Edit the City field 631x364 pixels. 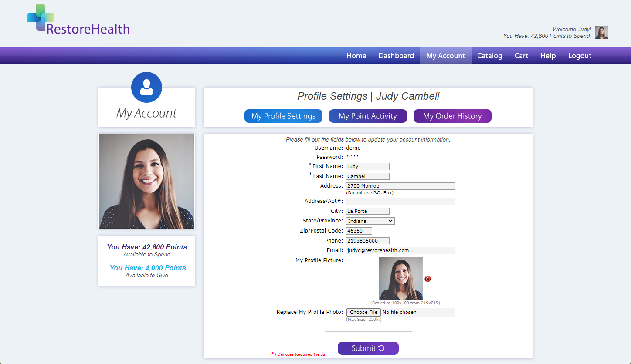(368, 211)
